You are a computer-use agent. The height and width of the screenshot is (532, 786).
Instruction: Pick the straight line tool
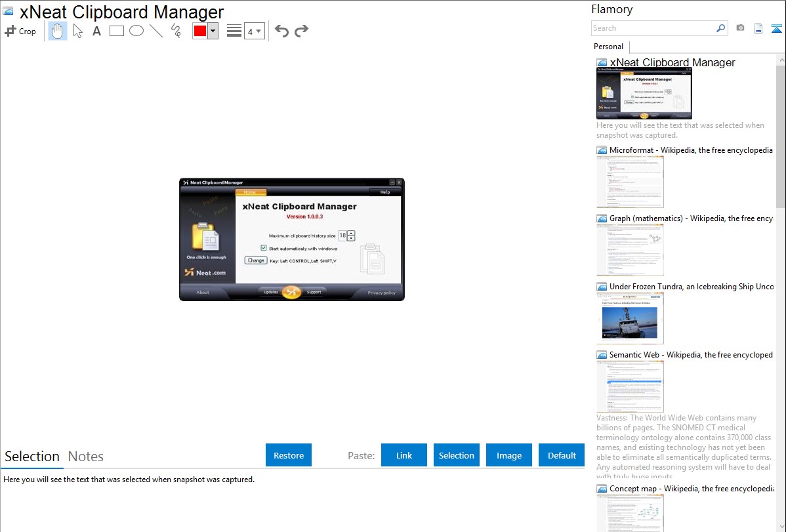156,31
